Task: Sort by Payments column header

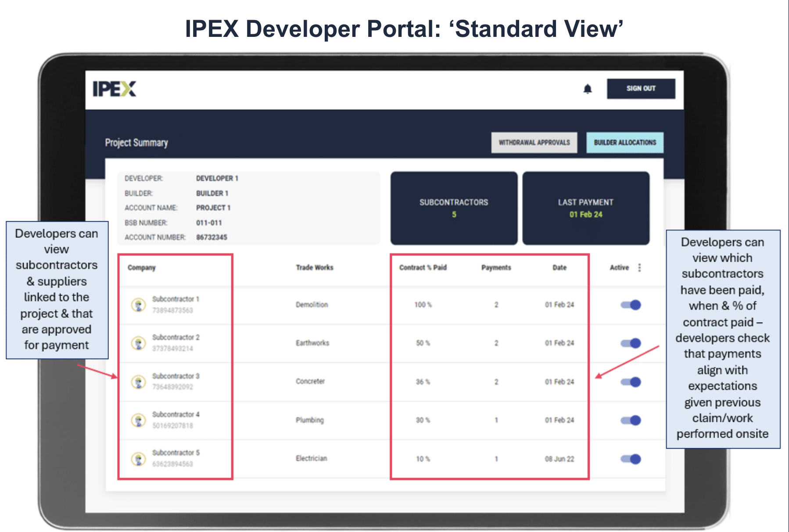Action: click(x=496, y=267)
